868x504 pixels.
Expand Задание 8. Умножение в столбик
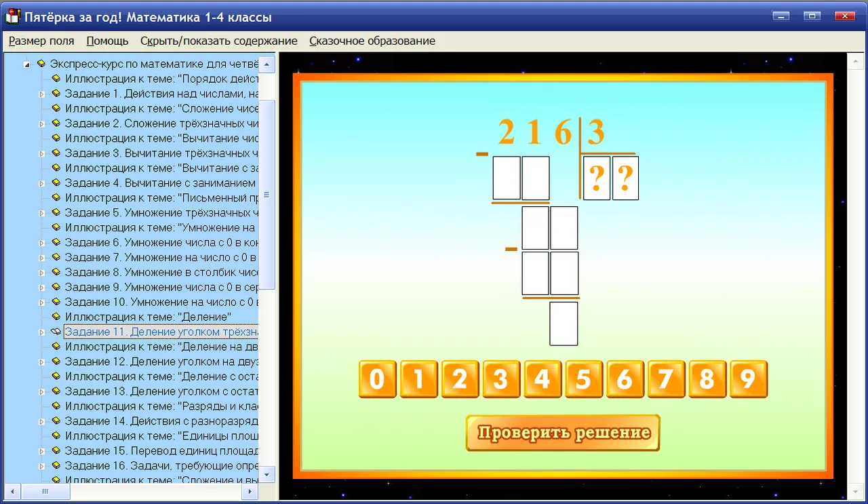click(42, 273)
